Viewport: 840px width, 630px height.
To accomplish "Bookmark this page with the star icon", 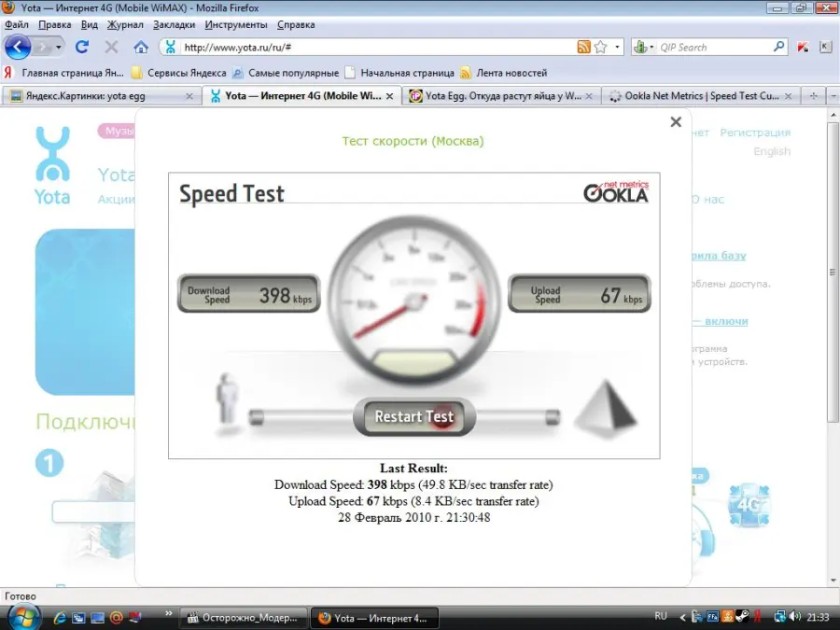I will [600, 48].
